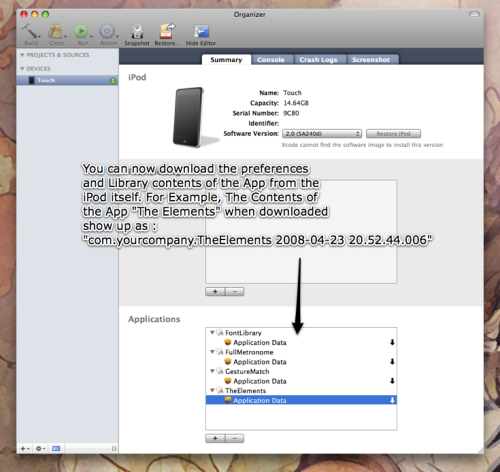This screenshot has width=500, height=472.
Task: Click the Clean broom icon
Action: [56, 32]
